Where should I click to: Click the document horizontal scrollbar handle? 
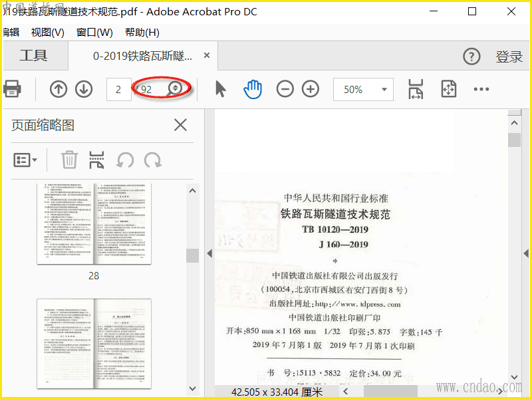pyautogui.click(x=390, y=391)
